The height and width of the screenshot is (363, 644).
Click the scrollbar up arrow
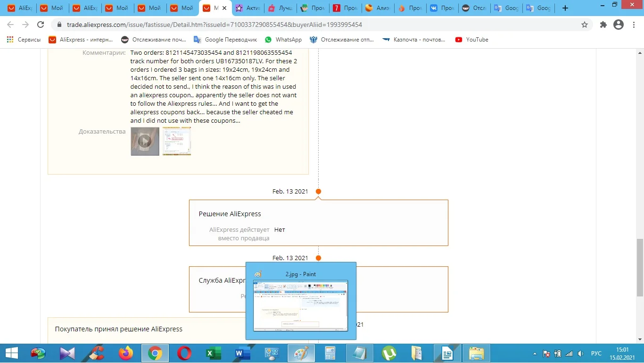click(640, 52)
